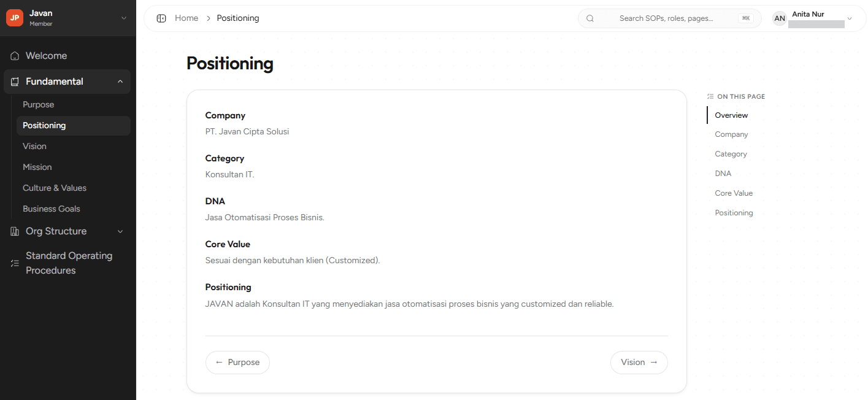
Task: Open Standard Operating Procedures
Action: [x=67, y=263]
